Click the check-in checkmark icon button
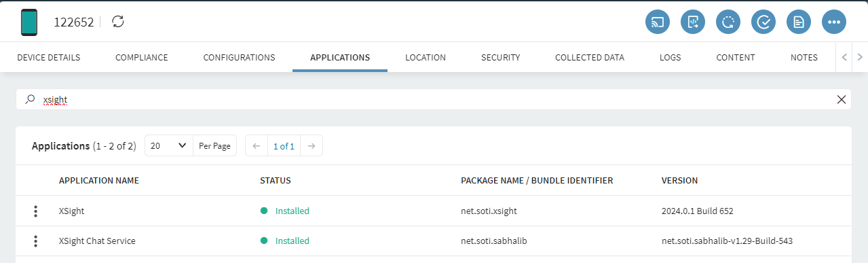This screenshot has height=263, width=868. (x=763, y=22)
